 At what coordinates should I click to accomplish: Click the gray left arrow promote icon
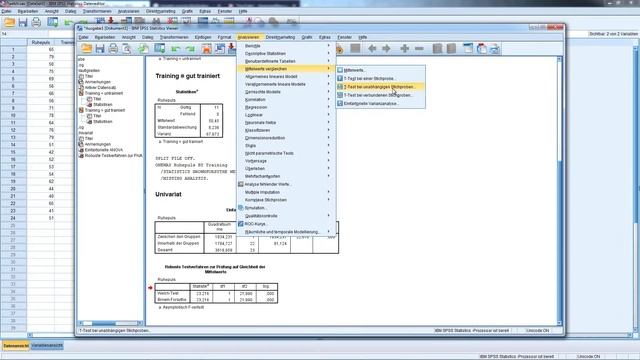point(372,49)
